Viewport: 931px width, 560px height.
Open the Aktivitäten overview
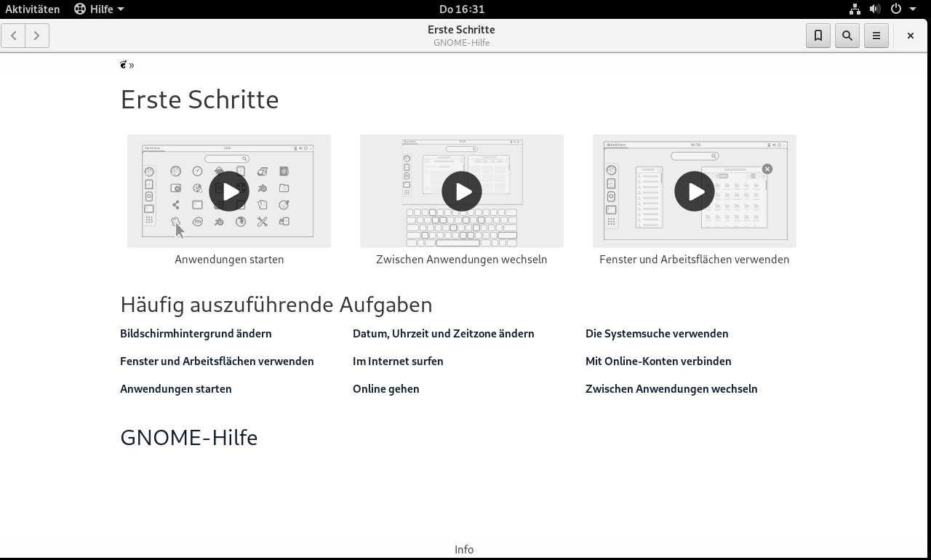(33, 9)
